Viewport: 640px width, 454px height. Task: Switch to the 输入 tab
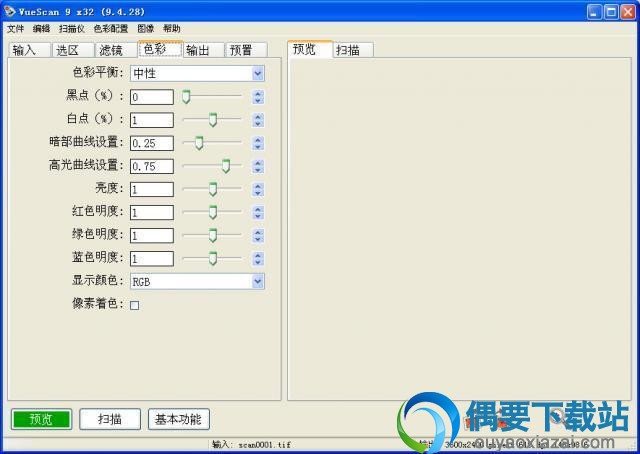(x=29, y=50)
